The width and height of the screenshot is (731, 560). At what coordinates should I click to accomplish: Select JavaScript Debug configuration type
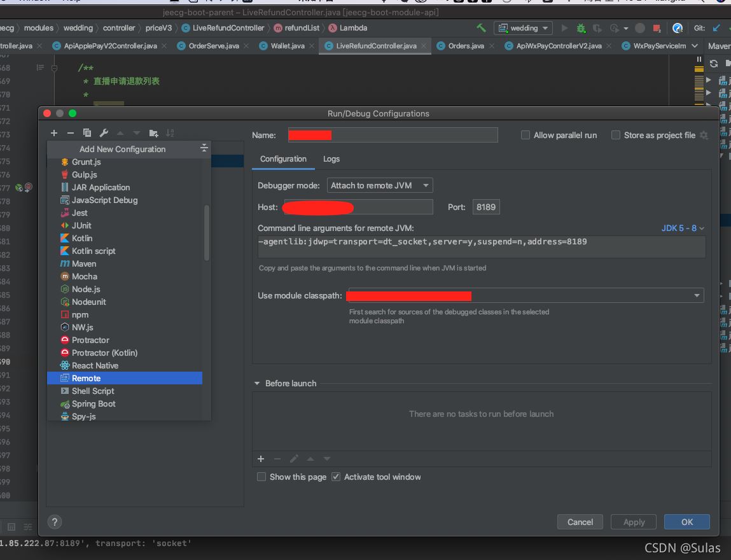click(125, 200)
